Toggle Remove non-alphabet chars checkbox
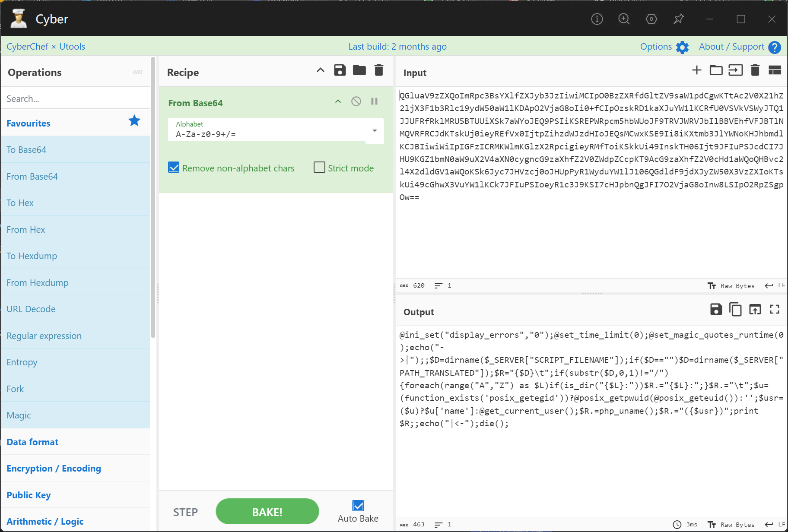This screenshot has height=532, width=788. coord(174,168)
